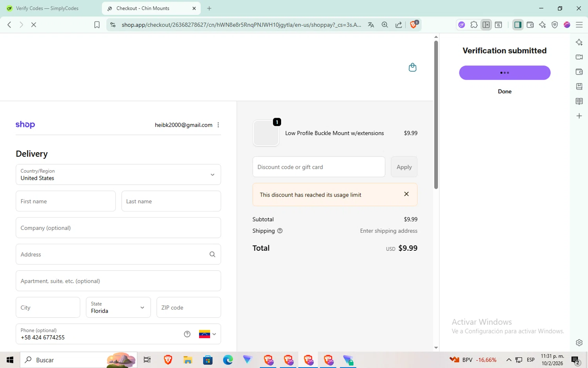Add a new sidebar item with plus icon
588x368 pixels.
tap(579, 116)
